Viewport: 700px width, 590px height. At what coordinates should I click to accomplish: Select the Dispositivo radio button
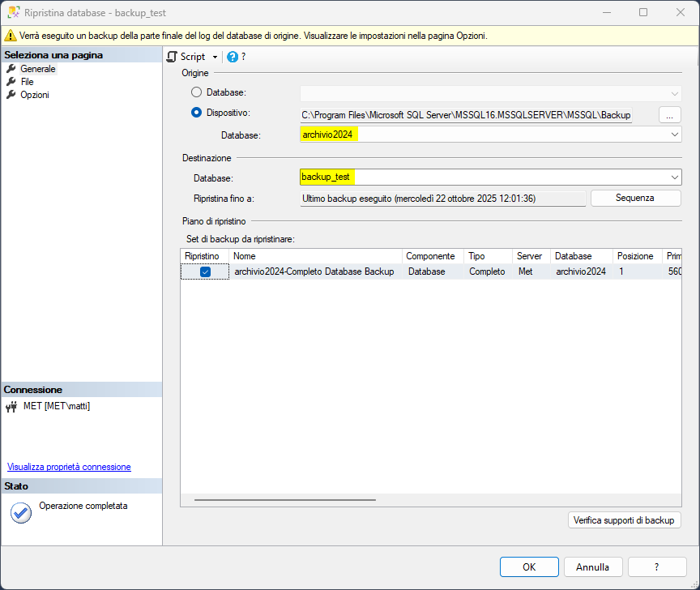point(196,113)
